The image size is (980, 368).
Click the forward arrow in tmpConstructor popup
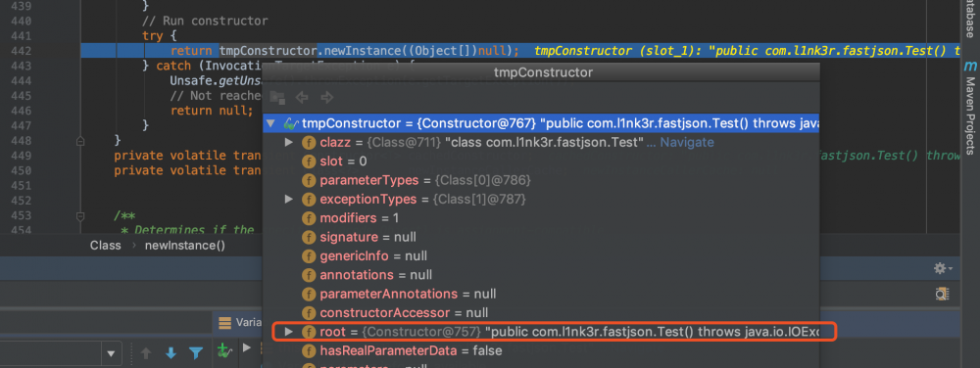tap(326, 97)
